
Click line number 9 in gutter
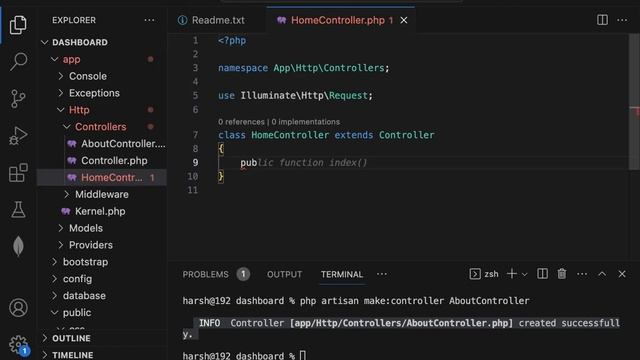pos(195,163)
